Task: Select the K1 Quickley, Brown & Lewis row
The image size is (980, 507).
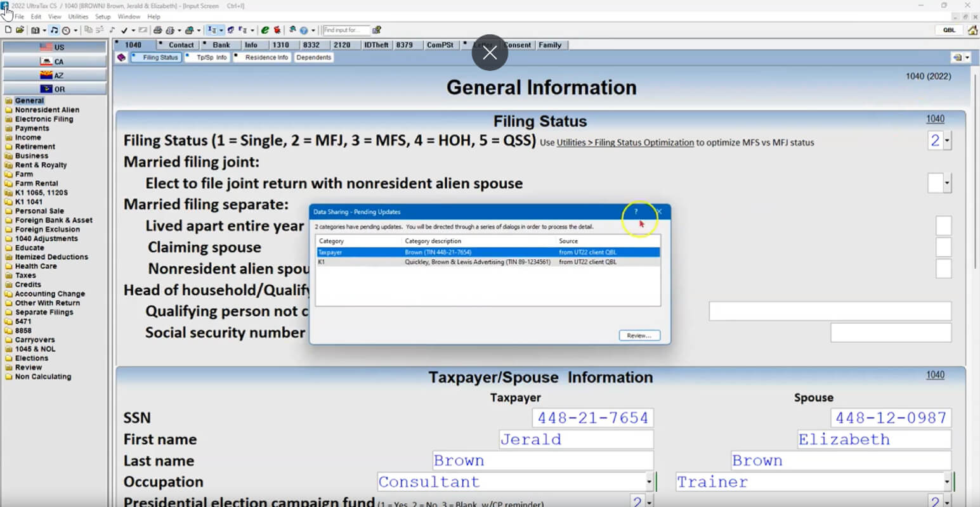Action: coord(488,262)
